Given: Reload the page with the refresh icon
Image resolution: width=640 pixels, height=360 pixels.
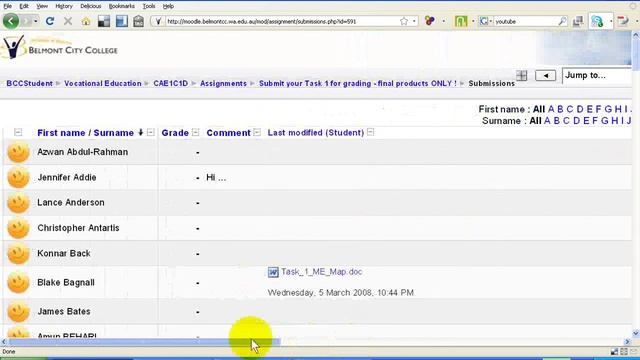Looking at the screenshot, I should coord(50,21).
